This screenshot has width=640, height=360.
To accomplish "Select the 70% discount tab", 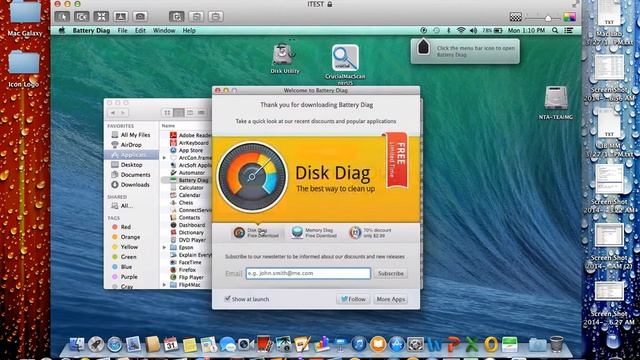I will click(371, 233).
